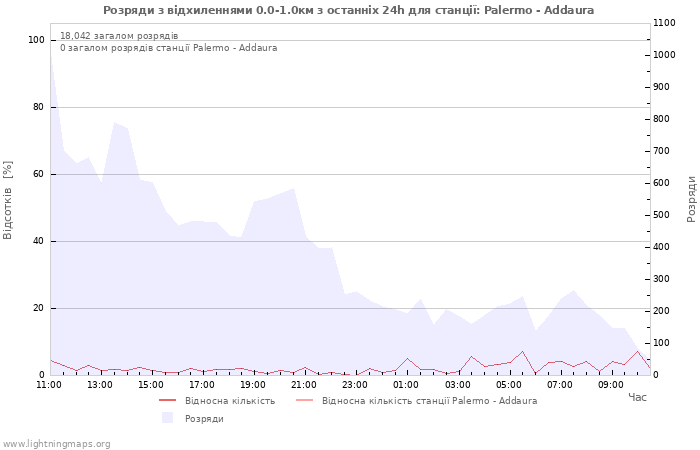Click the lavender Розряди legend swatch
Viewport: 700px width, 450px height.
(167, 418)
